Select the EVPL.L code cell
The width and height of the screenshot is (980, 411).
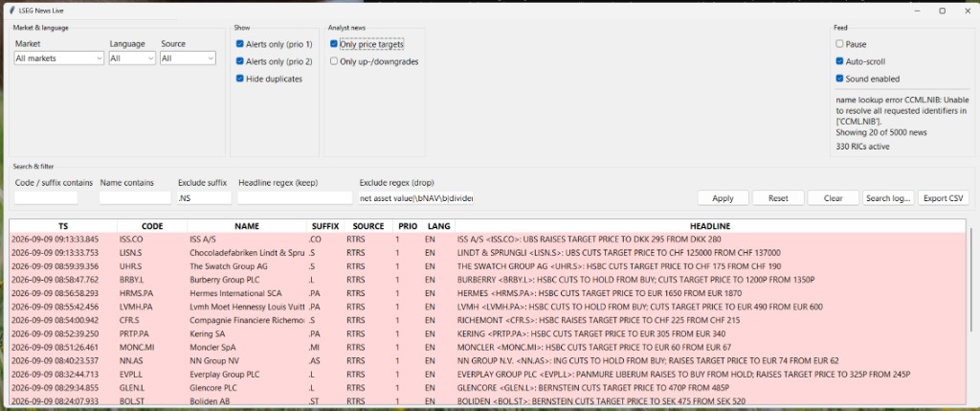pyautogui.click(x=152, y=374)
